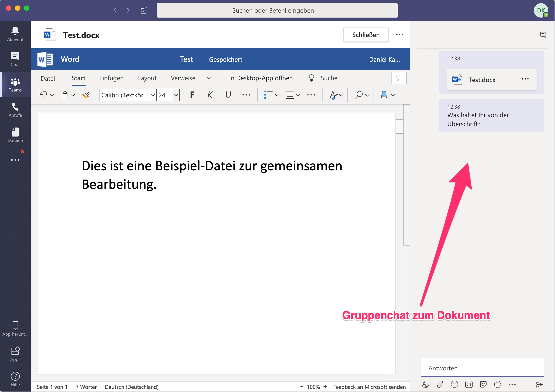
Task: Open the font size dropdown
Action: click(176, 95)
